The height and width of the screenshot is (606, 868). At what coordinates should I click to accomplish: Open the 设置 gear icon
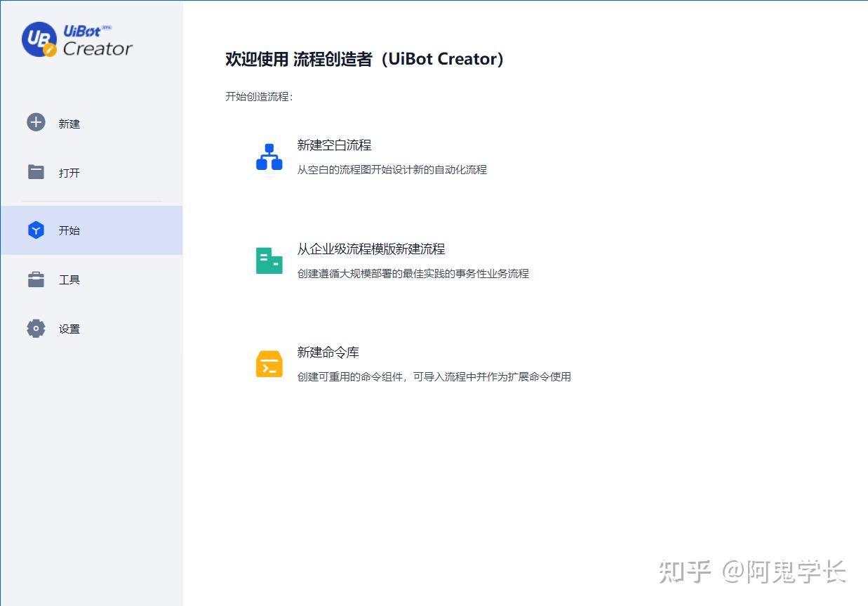35,328
